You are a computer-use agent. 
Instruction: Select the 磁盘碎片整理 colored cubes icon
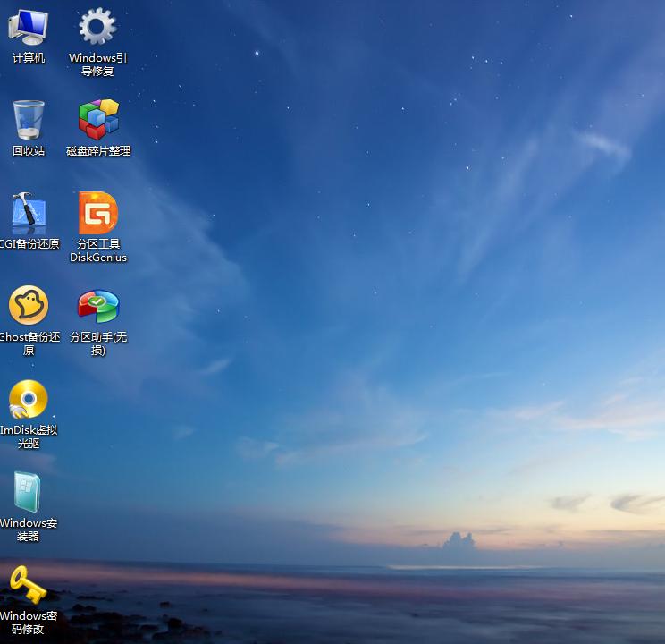click(98, 119)
